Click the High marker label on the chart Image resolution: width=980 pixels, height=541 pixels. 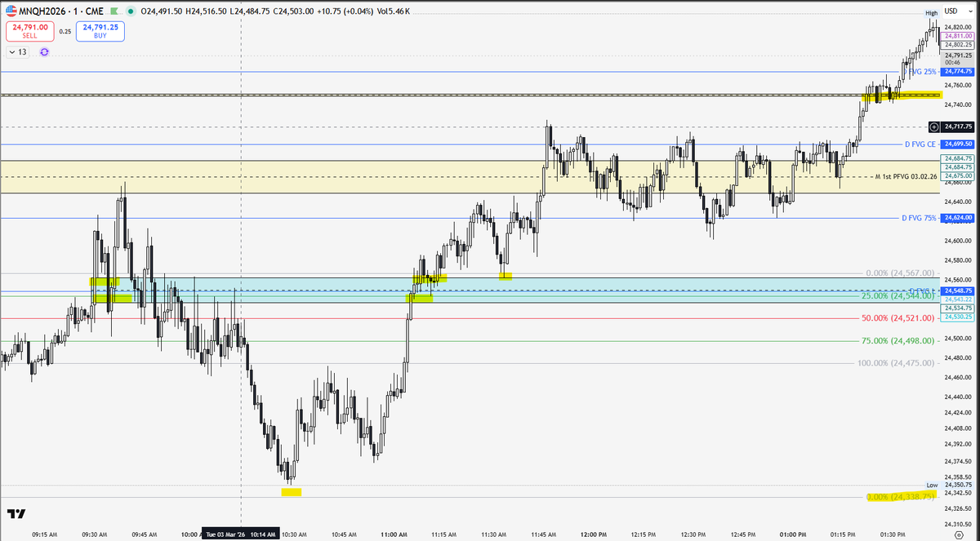click(931, 14)
